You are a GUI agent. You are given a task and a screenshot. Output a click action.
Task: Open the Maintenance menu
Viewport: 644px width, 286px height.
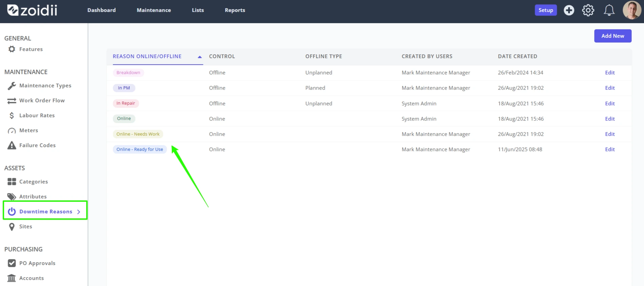154,10
